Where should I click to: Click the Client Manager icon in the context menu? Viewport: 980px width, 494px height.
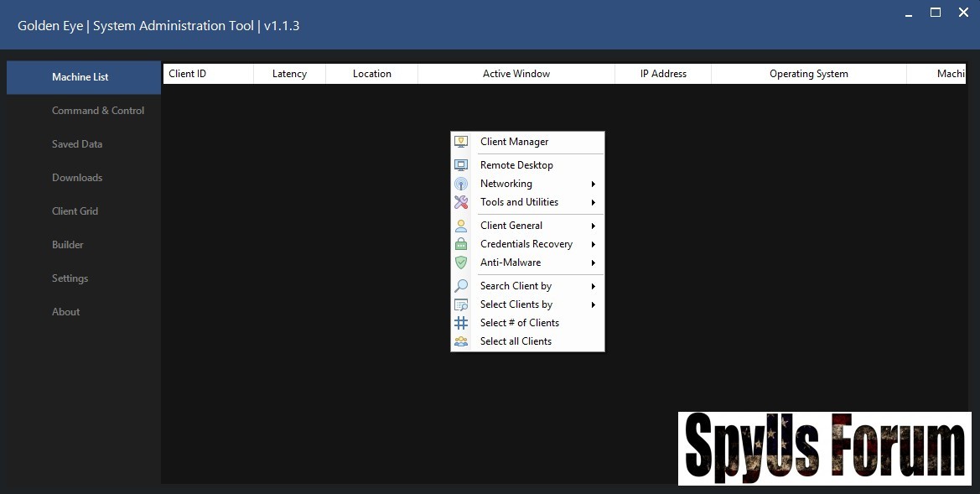click(x=461, y=142)
